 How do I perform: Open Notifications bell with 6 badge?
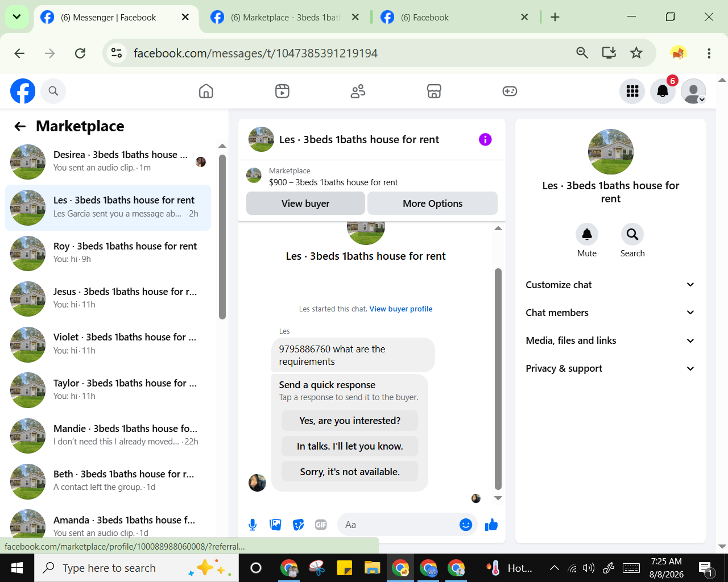pos(663,91)
